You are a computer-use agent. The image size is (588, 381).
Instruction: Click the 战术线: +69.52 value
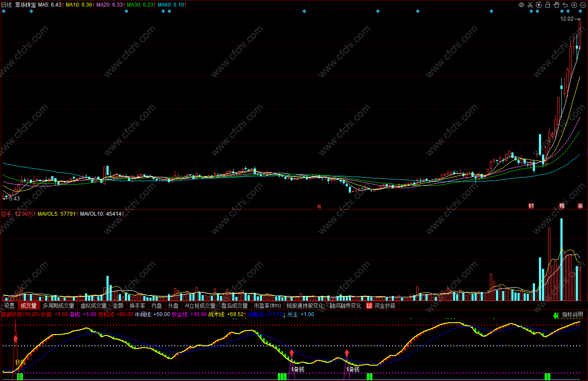(x=227, y=314)
